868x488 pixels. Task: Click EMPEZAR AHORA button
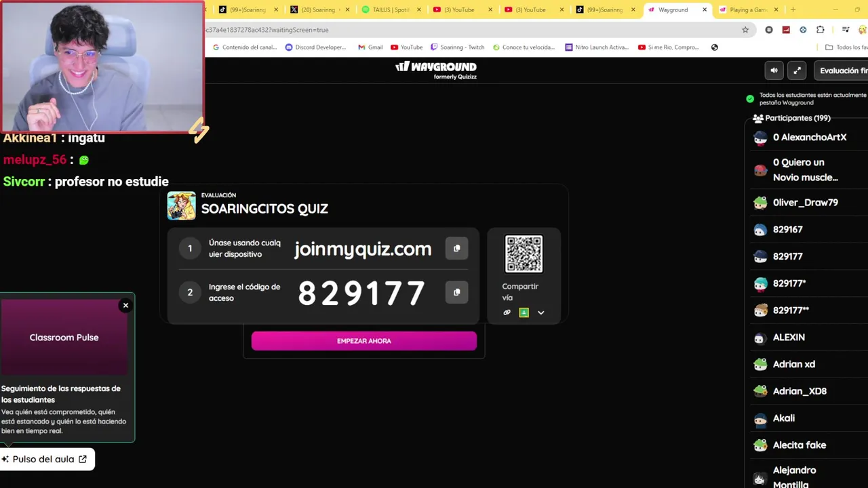coord(364,341)
